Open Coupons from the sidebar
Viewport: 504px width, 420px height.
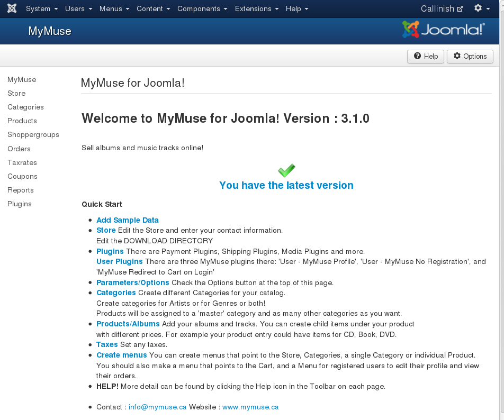[x=22, y=176]
